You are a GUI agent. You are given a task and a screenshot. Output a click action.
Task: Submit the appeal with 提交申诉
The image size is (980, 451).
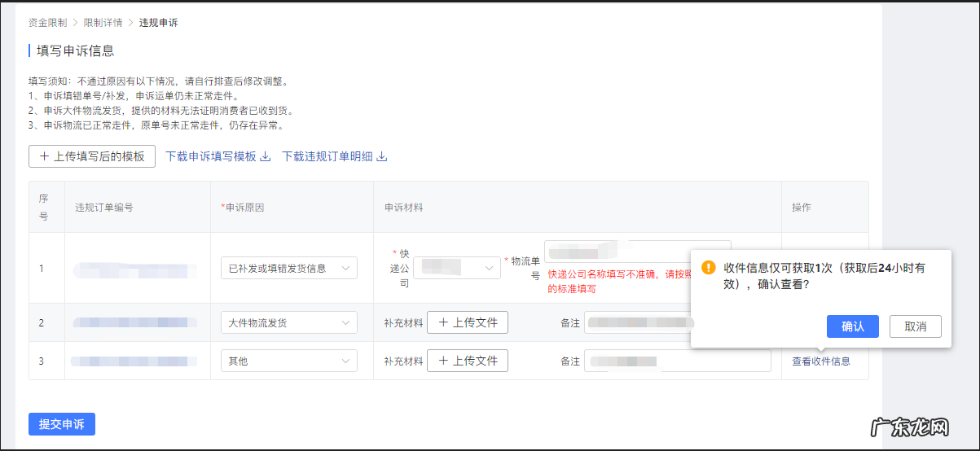(x=62, y=424)
